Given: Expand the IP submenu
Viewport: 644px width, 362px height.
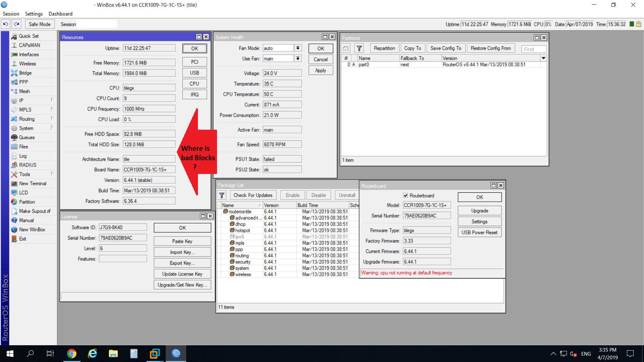Looking at the screenshot, I should coord(52,100).
